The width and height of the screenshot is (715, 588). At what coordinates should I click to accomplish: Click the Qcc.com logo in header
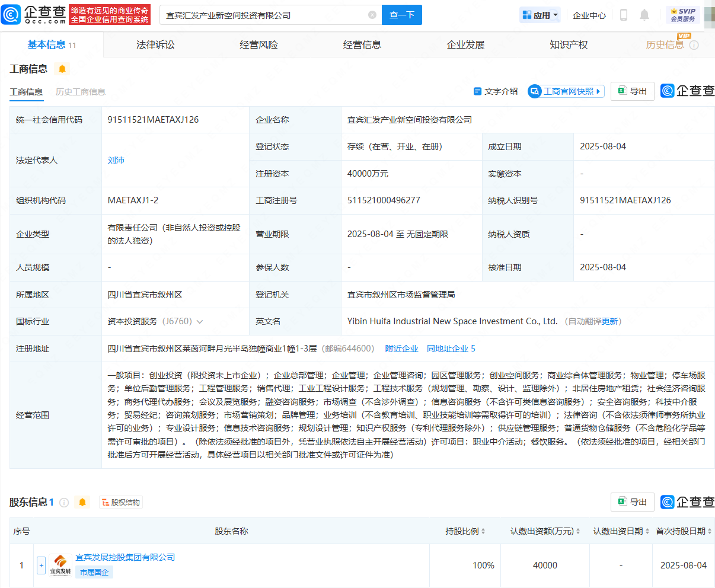tap(34, 15)
